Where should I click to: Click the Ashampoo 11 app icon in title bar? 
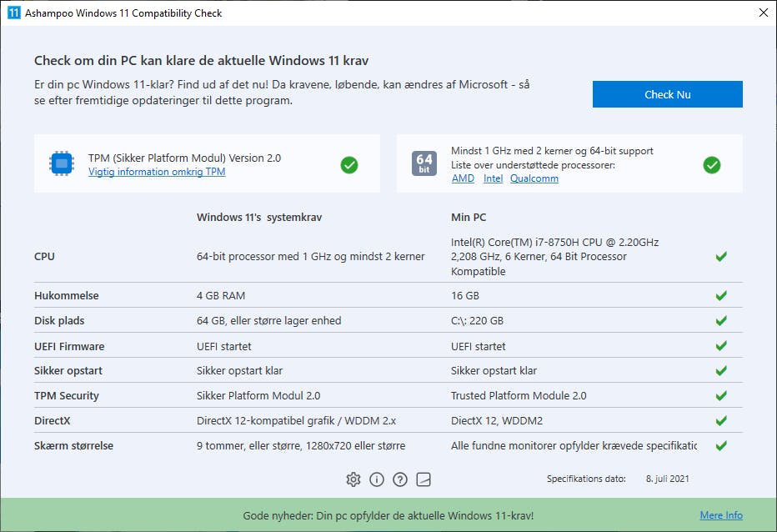pyautogui.click(x=14, y=13)
